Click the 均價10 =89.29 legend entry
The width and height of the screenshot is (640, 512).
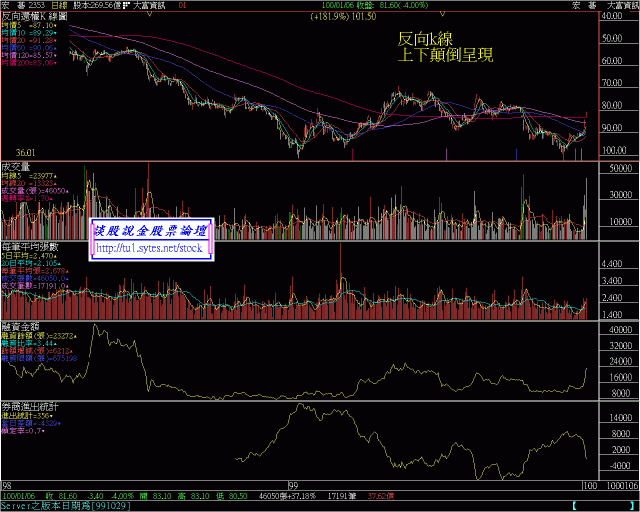tap(29, 33)
